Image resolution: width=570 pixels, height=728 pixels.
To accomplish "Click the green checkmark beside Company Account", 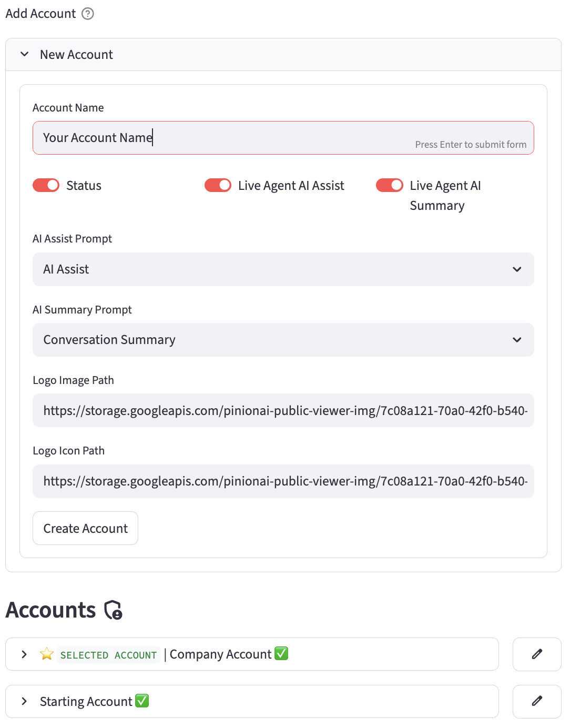I will click(281, 654).
